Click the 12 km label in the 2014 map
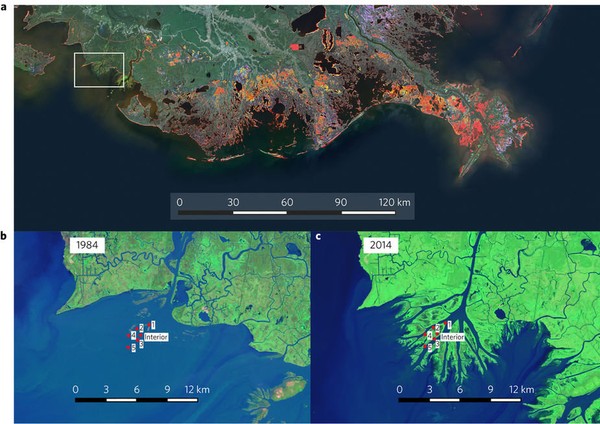 pyautogui.click(x=520, y=388)
